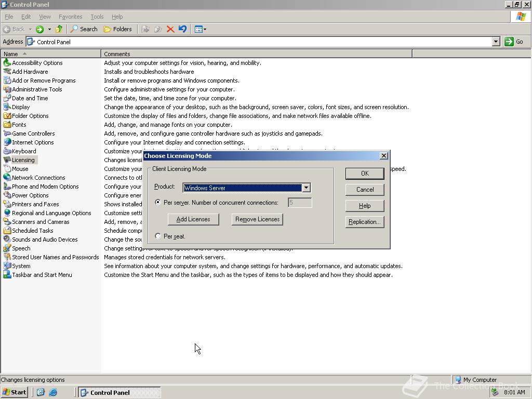Click the Internet Options globe icon
This screenshot has width=532, height=399.
pyautogui.click(x=7, y=142)
